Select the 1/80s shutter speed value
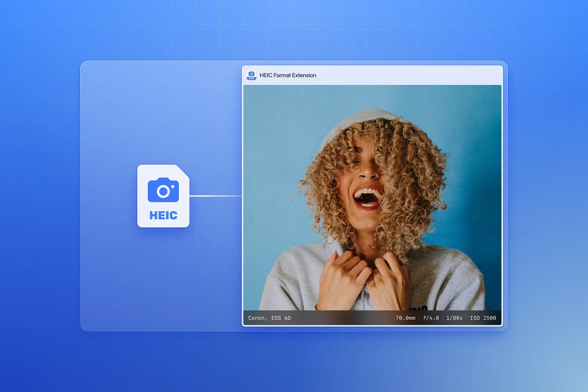588x392 pixels. [x=454, y=318]
